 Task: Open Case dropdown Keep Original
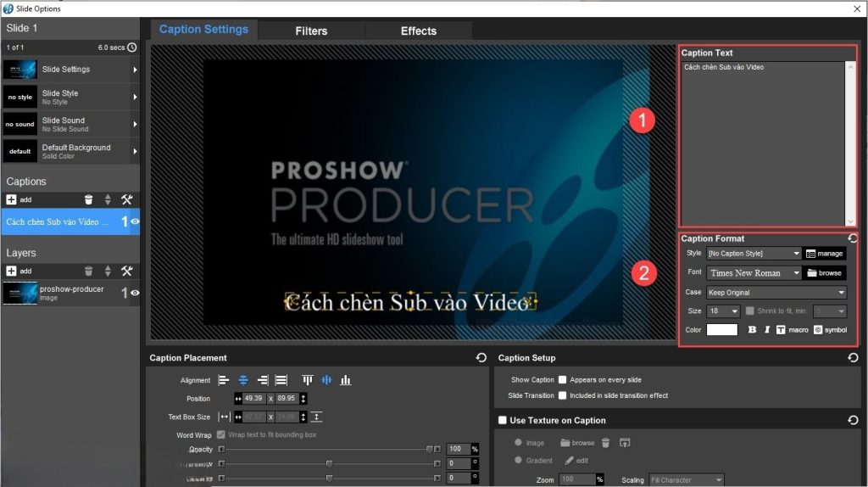click(776, 292)
